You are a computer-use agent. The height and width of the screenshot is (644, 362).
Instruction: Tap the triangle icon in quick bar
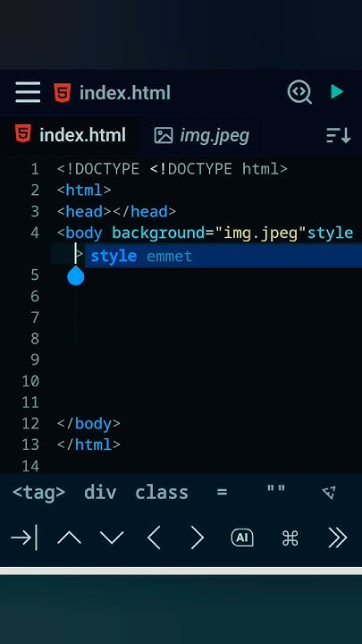click(x=330, y=492)
